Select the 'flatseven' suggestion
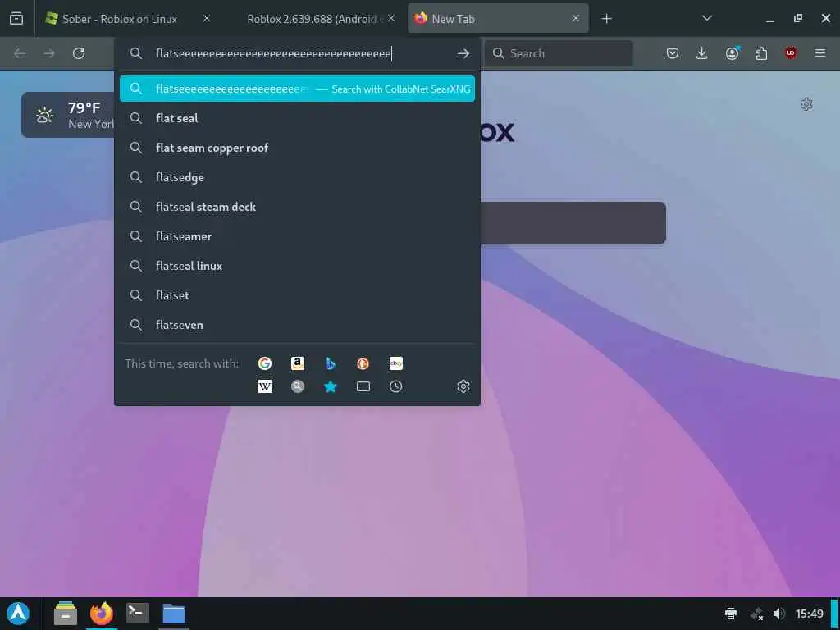This screenshot has width=840, height=630. point(297,325)
